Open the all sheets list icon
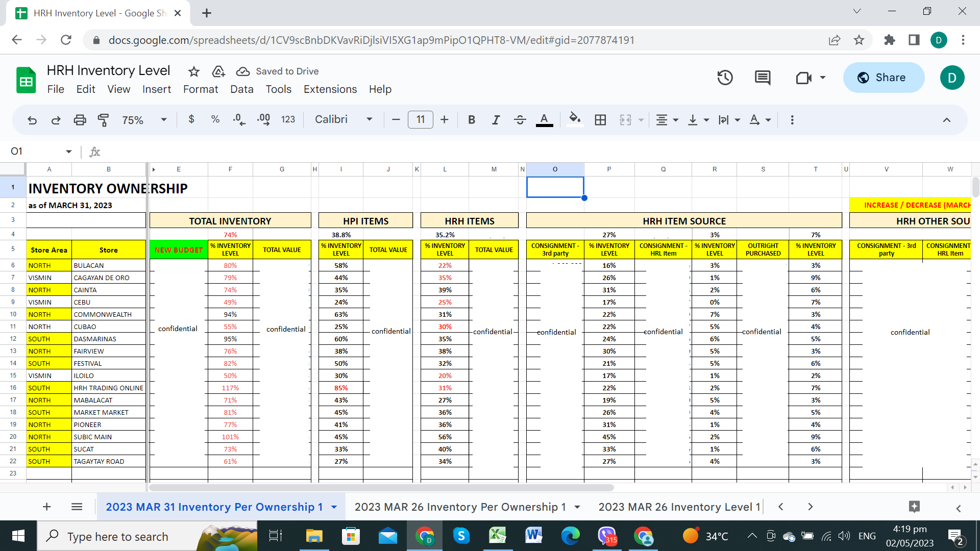Image resolution: width=980 pixels, height=551 pixels. pyautogui.click(x=77, y=507)
